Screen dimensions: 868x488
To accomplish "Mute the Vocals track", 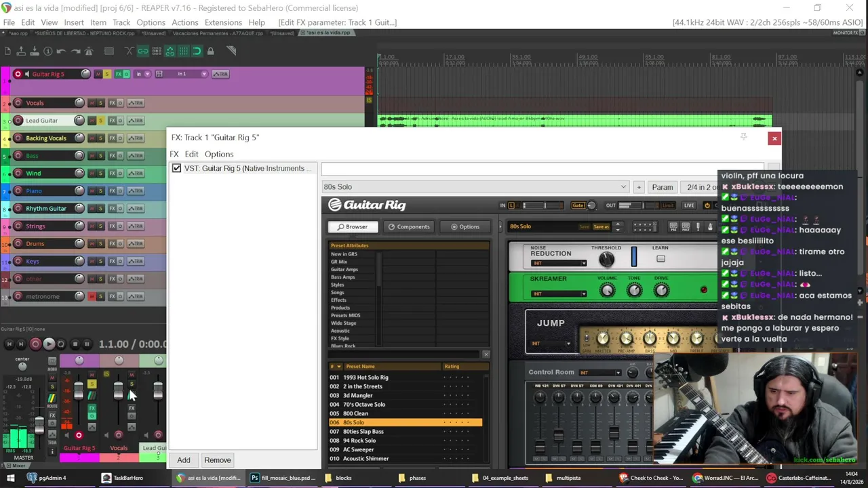I will [x=92, y=103].
